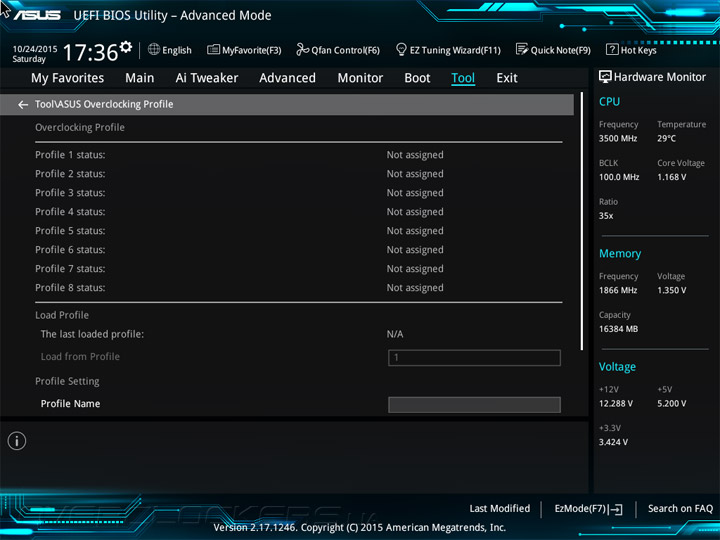
Task: Click memory frequency 1866 MHz value
Action: click(x=618, y=291)
